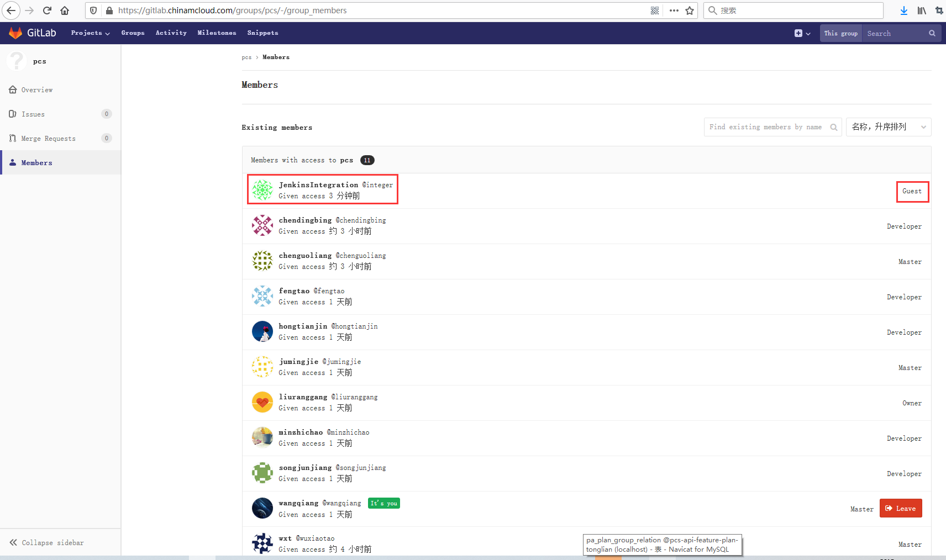Click hongtianjin's avatar thumbnail
The height and width of the screenshot is (560, 946).
click(262, 332)
